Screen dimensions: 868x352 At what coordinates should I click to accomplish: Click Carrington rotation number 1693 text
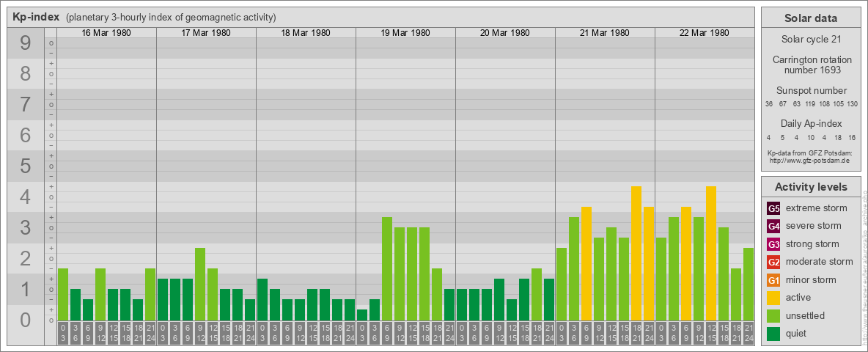(x=812, y=65)
